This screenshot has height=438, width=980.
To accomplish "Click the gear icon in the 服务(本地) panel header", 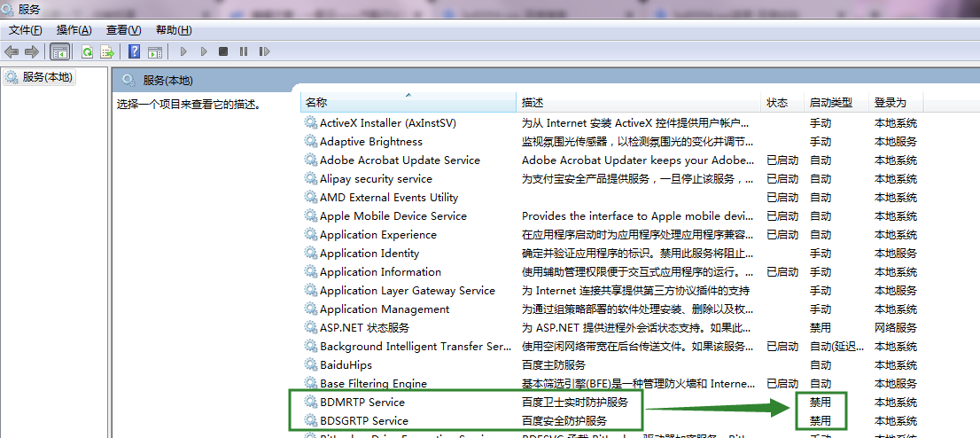I will point(128,80).
